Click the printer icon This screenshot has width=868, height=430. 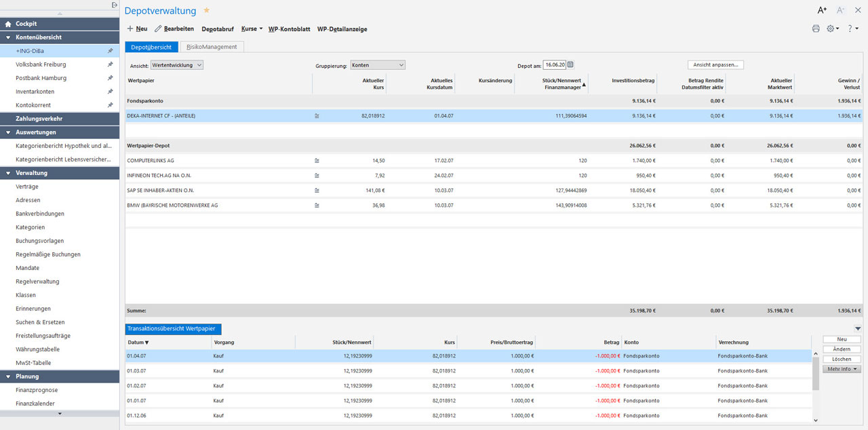pyautogui.click(x=816, y=28)
